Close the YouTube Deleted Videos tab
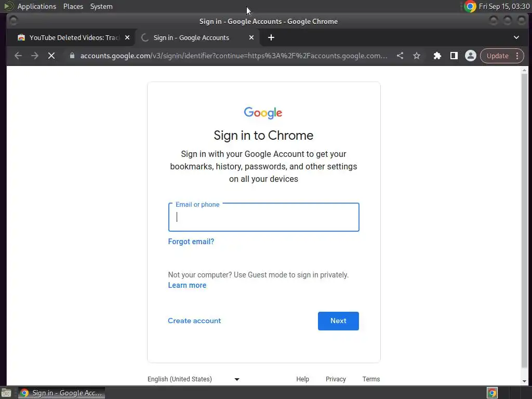Viewport: 532px width, 399px height. tap(127, 37)
